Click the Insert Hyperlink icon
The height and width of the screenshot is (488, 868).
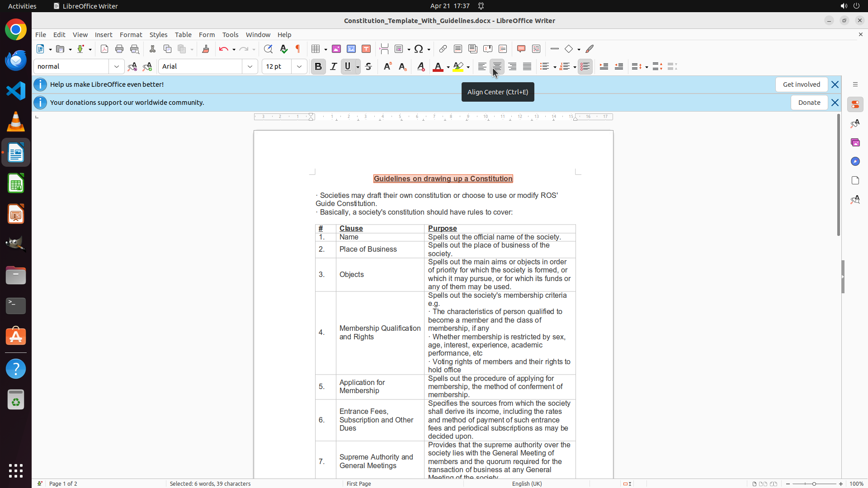point(443,49)
